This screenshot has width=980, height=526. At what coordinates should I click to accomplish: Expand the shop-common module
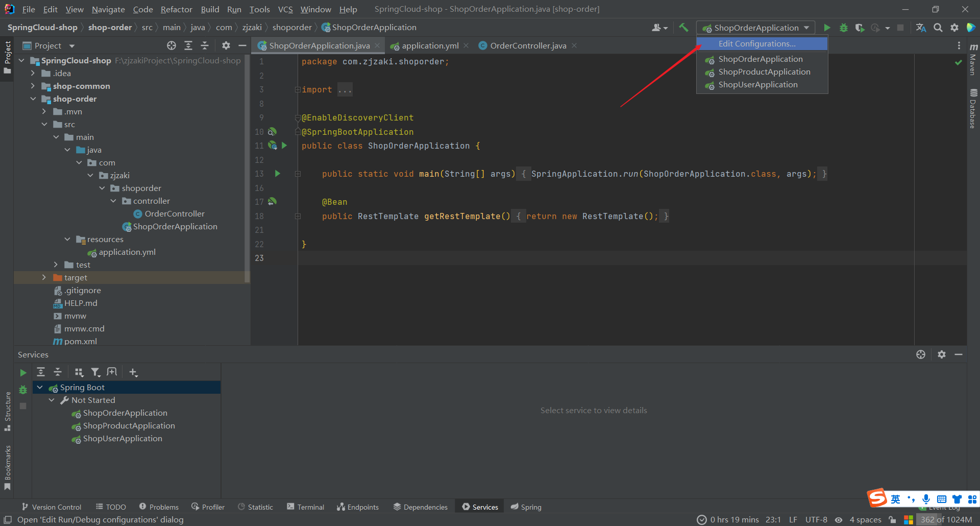pos(33,86)
